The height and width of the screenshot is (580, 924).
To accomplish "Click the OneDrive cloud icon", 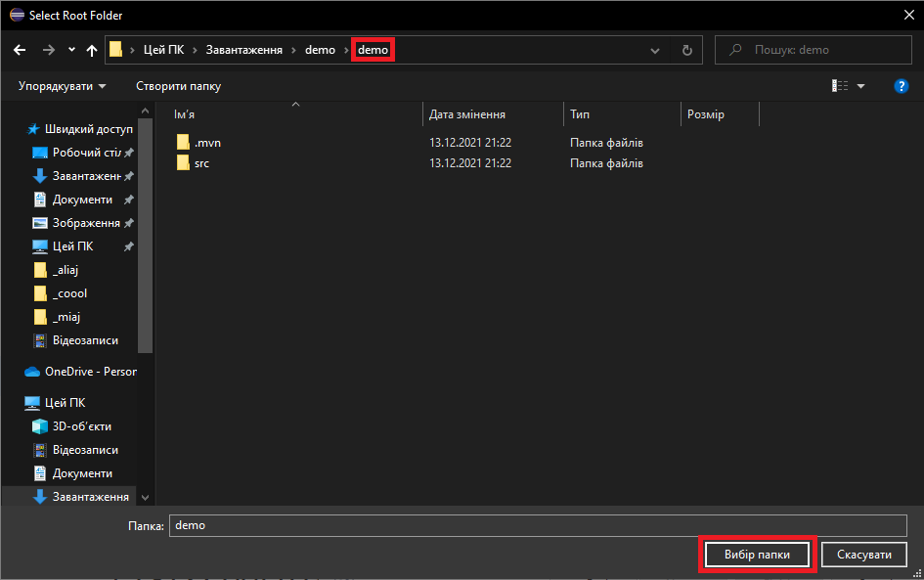I will tap(32, 372).
